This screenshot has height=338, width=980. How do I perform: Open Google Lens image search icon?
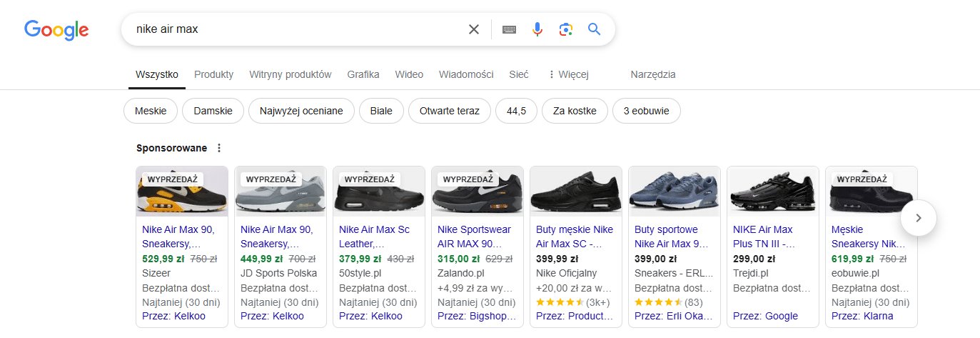click(x=566, y=29)
